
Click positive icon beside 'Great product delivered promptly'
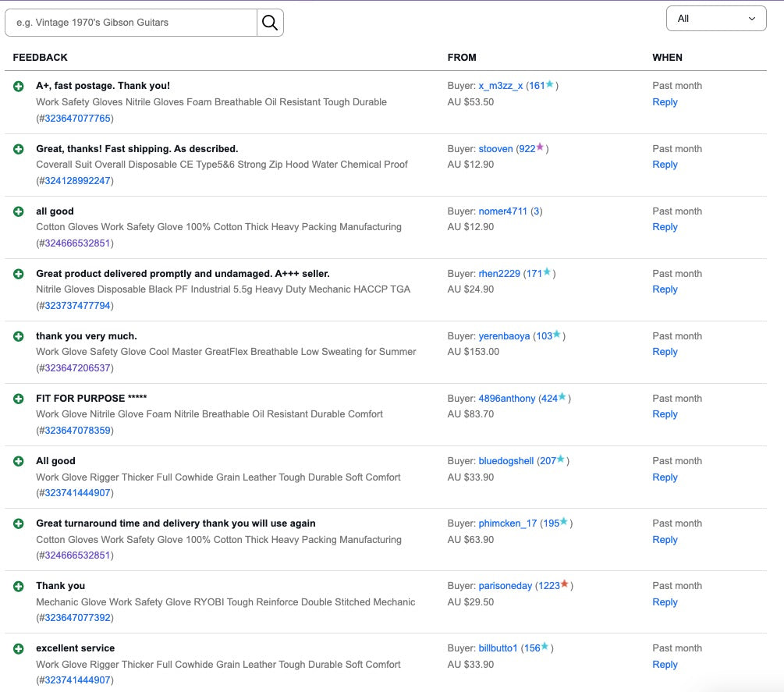pos(19,274)
